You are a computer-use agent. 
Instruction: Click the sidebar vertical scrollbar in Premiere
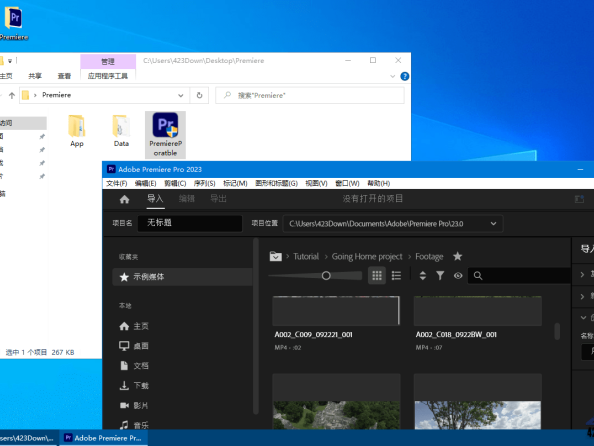tap(256, 326)
